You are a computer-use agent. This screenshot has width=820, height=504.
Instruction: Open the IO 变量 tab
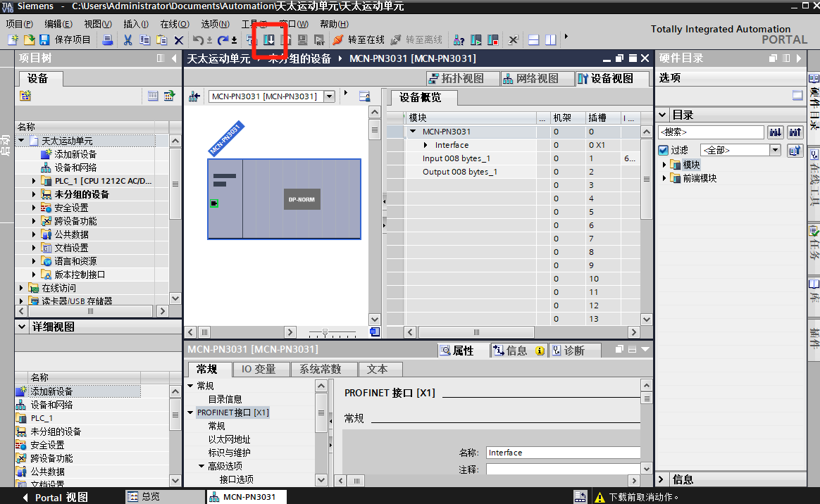pos(261,370)
